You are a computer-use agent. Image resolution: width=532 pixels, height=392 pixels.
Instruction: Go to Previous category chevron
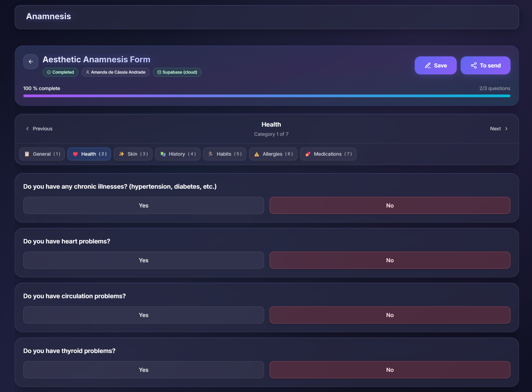point(27,129)
